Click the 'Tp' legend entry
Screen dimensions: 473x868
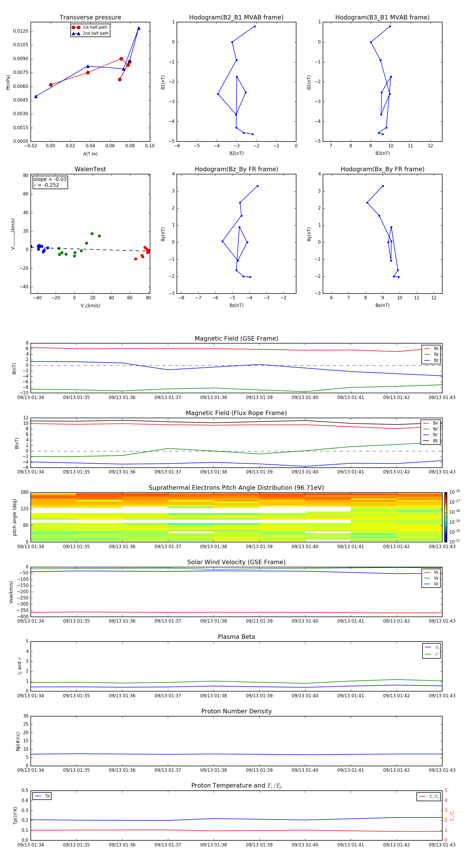click(42, 796)
